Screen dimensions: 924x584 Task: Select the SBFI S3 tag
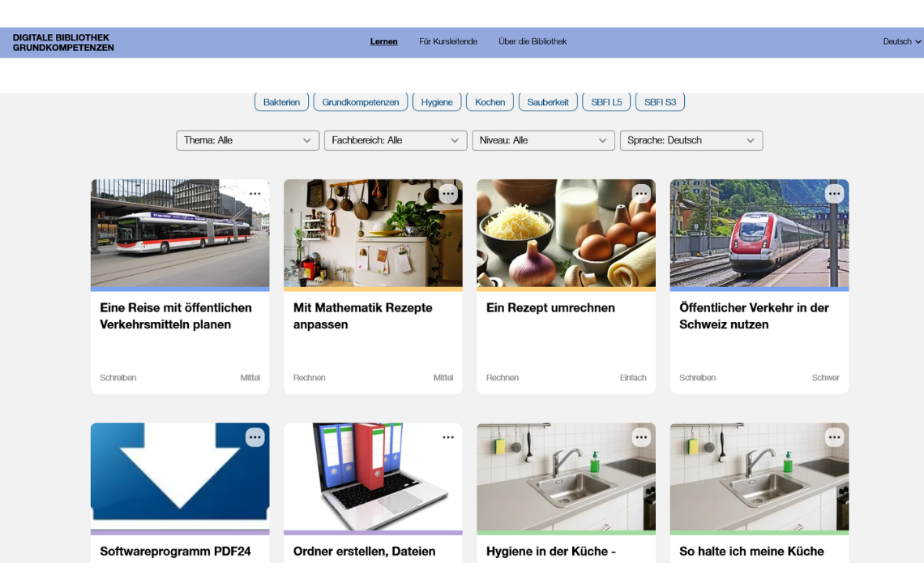point(660,102)
